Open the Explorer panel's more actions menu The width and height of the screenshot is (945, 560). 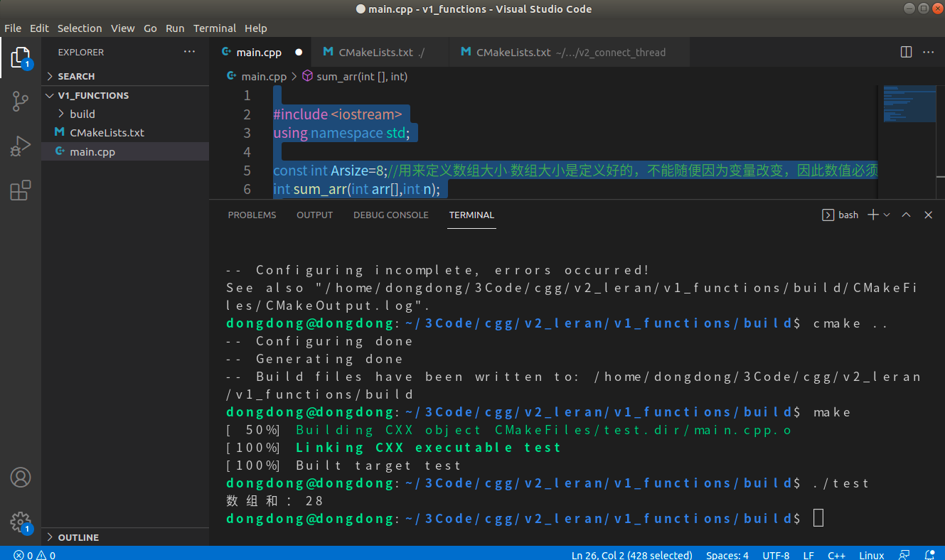(189, 52)
